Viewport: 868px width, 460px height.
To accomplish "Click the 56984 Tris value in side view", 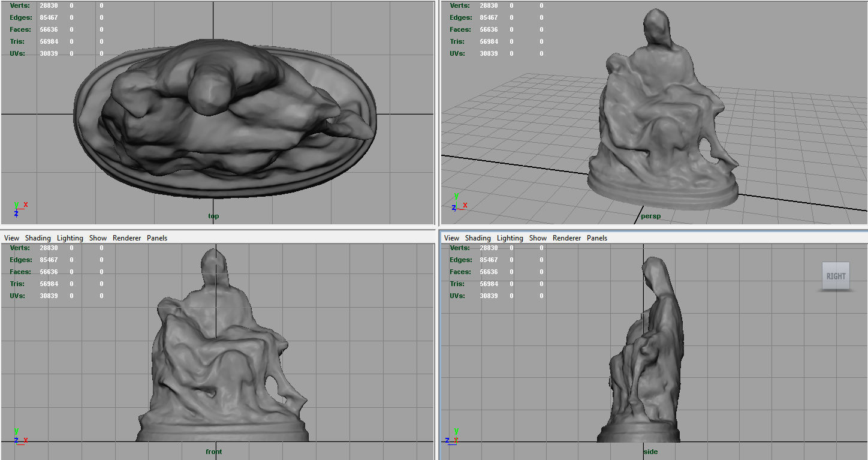I will pyautogui.click(x=489, y=284).
